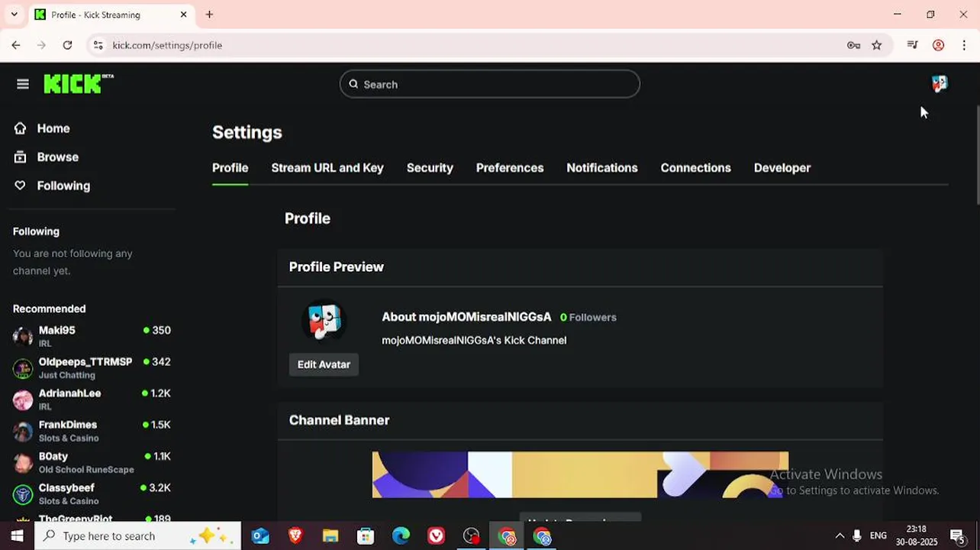The image size is (980, 550).
Task: Click the ENG language indicator
Action: 878,536
